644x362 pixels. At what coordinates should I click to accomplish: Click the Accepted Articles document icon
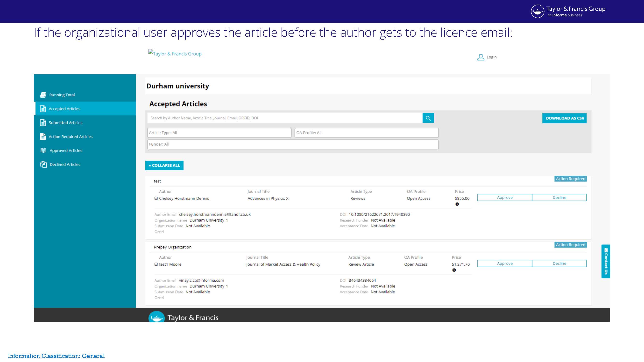(x=43, y=109)
